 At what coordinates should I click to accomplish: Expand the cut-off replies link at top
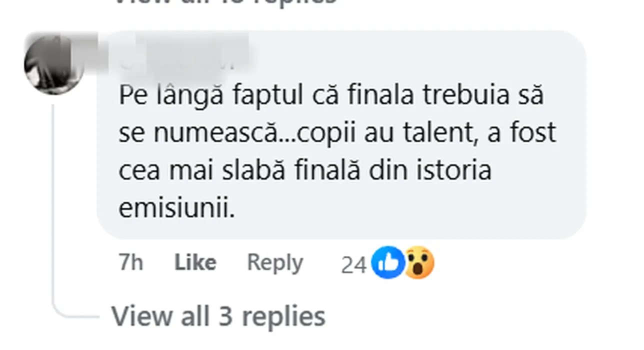(x=226, y=2)
